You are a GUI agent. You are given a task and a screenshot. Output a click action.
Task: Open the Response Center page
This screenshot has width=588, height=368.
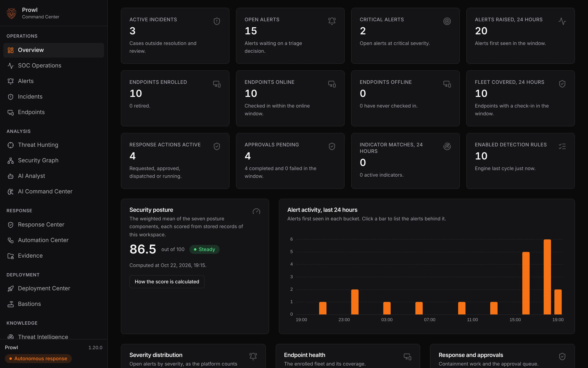pos(54,225)
